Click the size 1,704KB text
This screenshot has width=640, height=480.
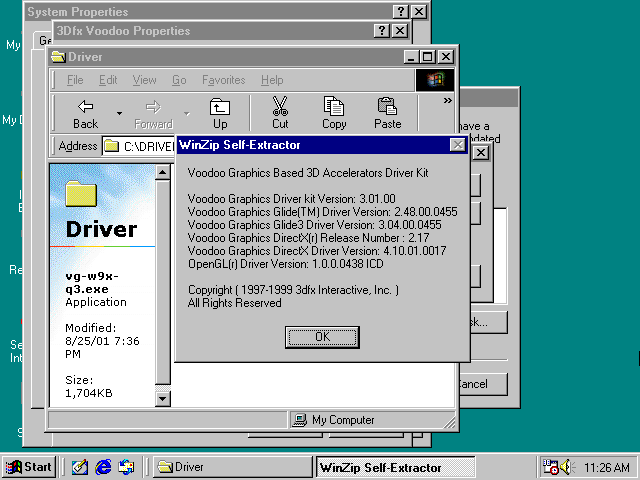pyautogui.click(x=89, y=393)
